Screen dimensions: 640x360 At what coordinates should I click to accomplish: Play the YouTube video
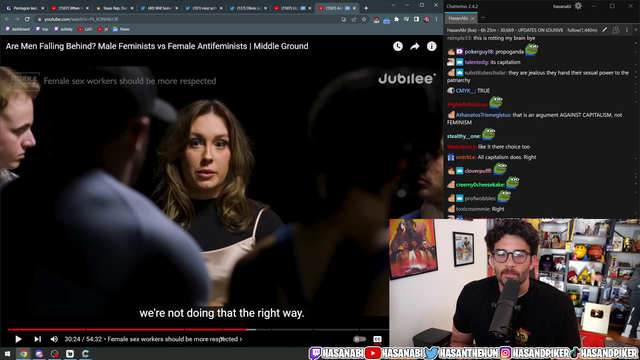click(18, 339)
